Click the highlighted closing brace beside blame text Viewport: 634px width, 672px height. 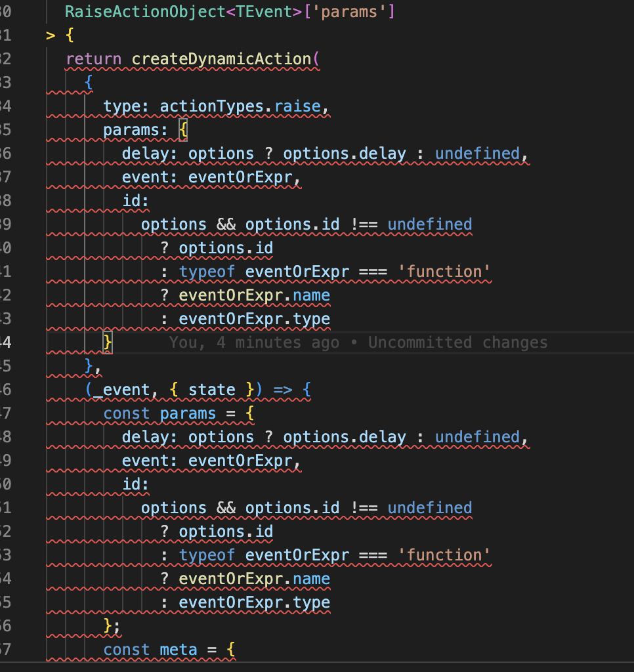[x=108, y=343]
